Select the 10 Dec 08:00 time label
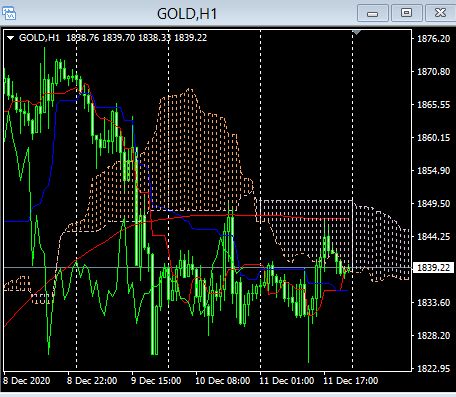 (223, 381)
